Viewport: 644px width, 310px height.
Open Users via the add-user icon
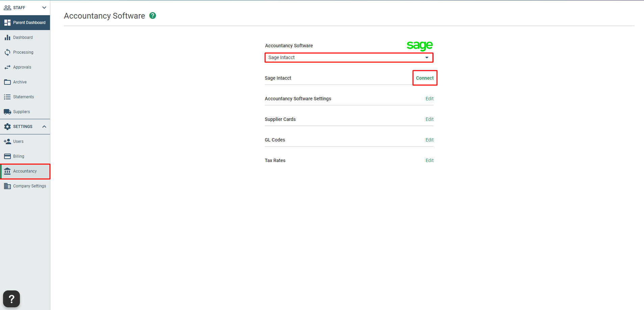point(7,141)
